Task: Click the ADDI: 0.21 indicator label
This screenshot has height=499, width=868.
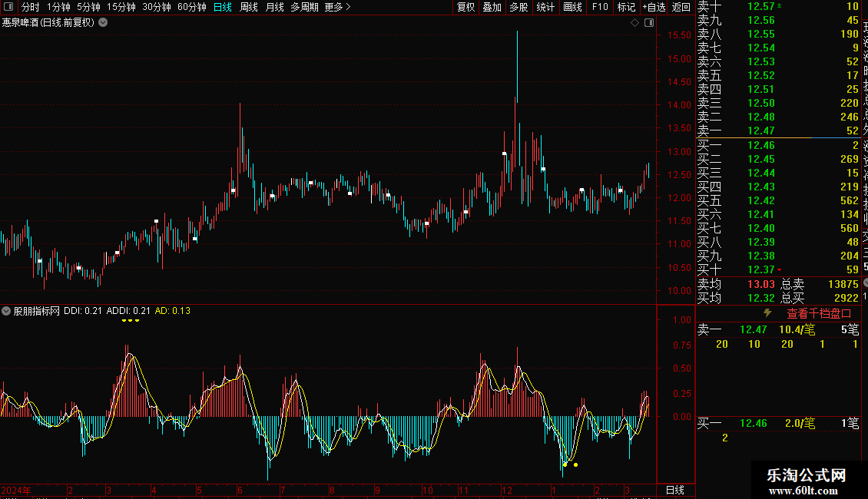Action: (x=128, y=311)
